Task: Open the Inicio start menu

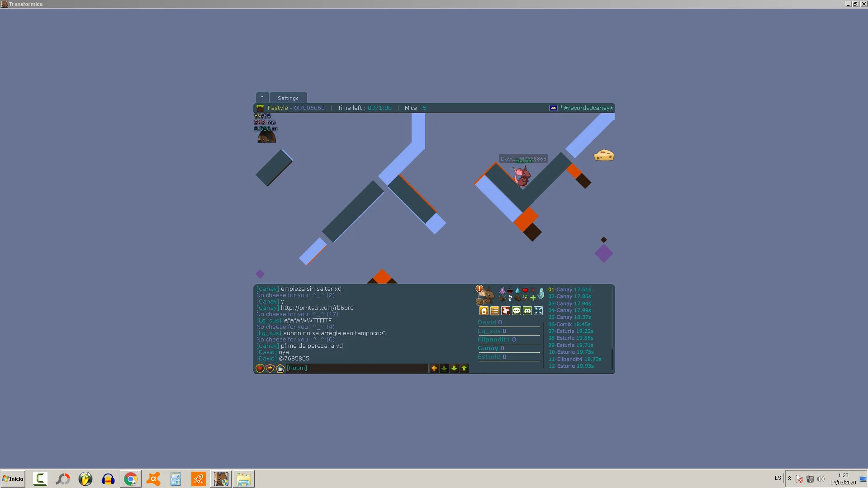Action: click(13, 479)
